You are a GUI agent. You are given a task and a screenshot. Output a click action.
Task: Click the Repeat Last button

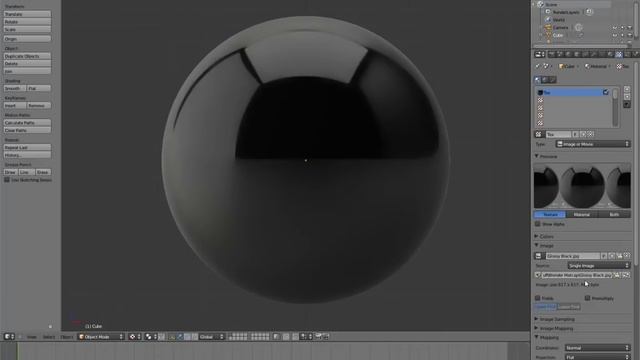click(x=27, y=147)
